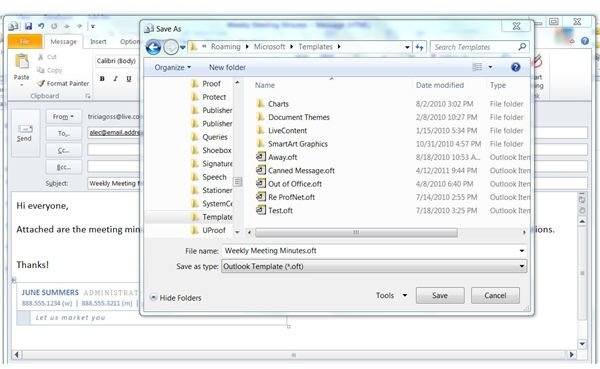Viewport: 600px width, 369px height.
Task: Click the Save icon in Outlook quick access toolbar
Action: tap(28, 26)
